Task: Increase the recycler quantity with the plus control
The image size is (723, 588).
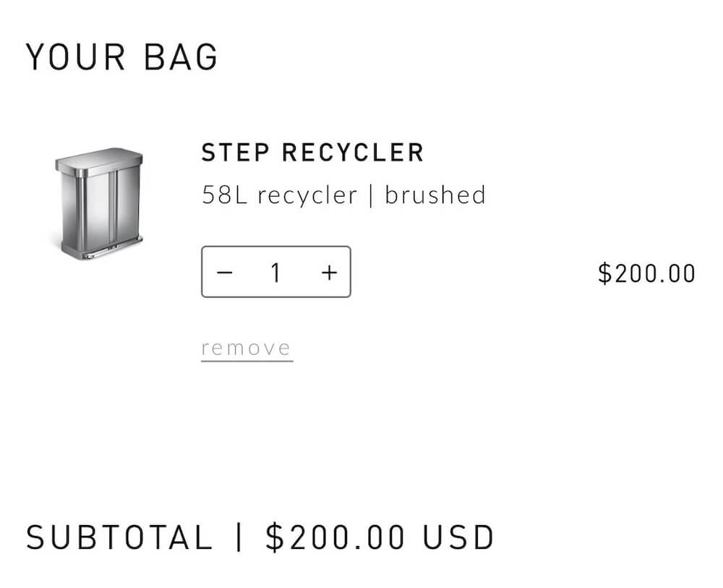Action: [x=329, y=273]
